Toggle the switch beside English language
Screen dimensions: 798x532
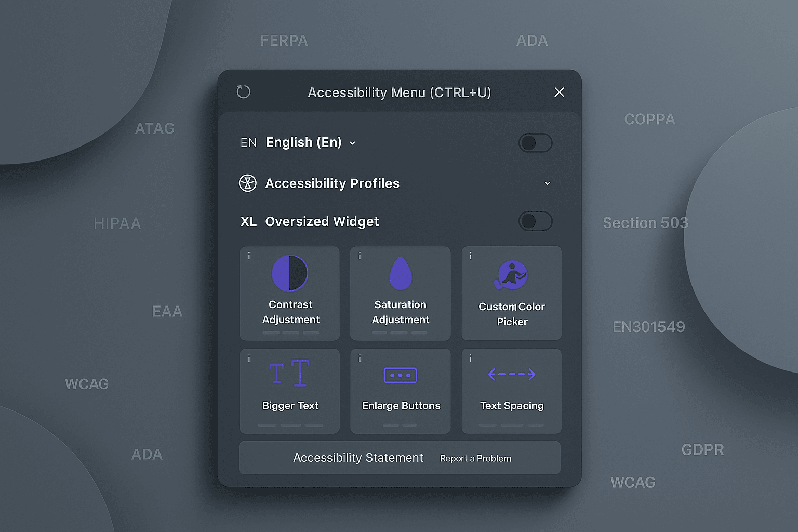535,143
